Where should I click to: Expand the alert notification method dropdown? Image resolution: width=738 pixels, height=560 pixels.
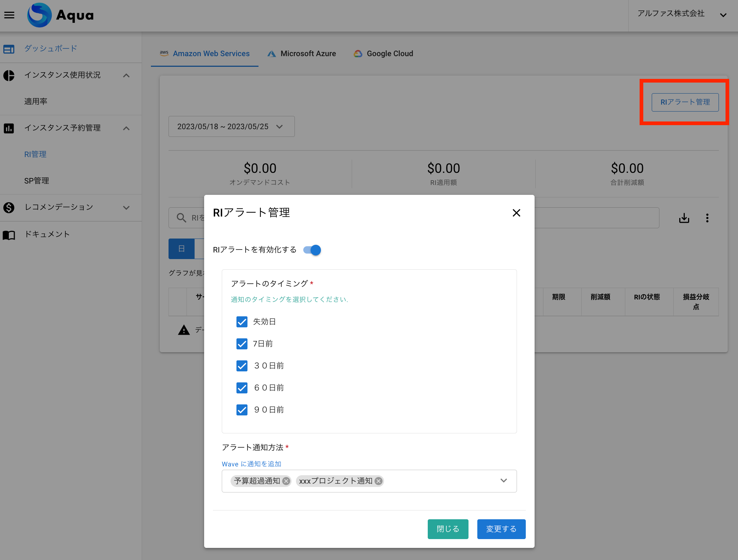[x=503, y=481]
